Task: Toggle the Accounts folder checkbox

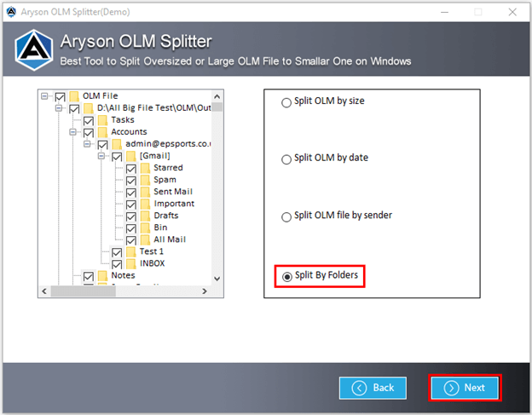Action: pos(89,133)
